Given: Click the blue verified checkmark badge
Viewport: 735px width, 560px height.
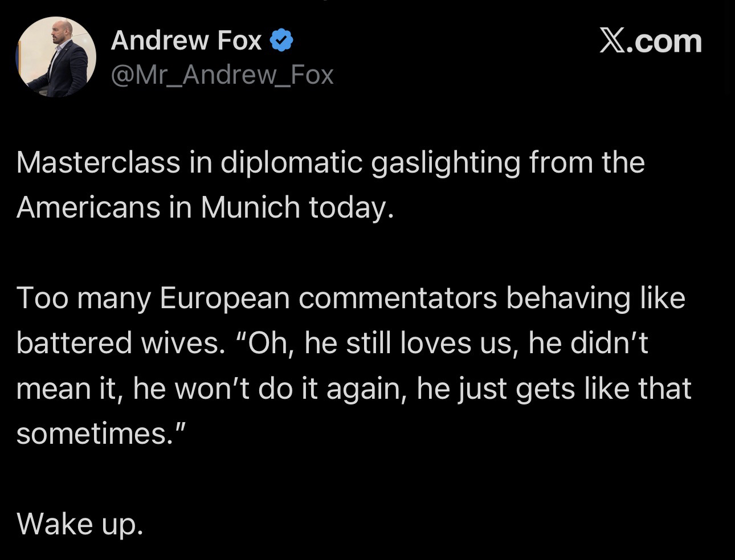Looking at the screenshot, I should tap(281, 41).
